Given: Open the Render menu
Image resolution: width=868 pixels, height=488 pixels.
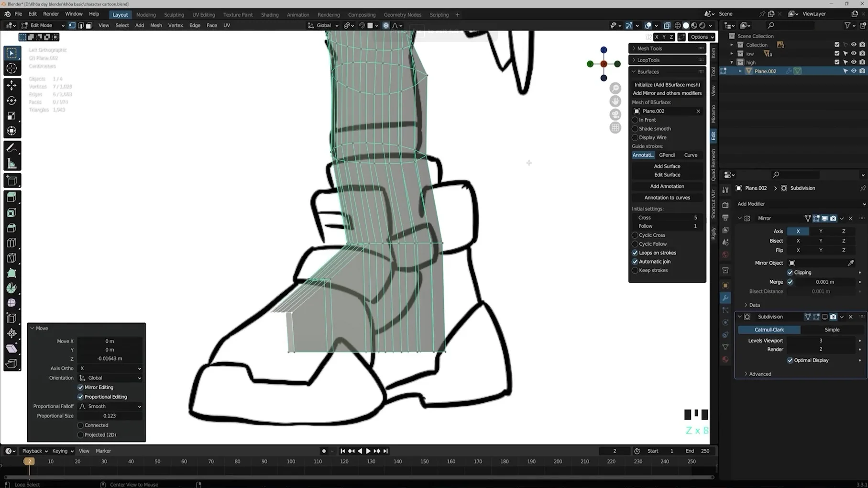Looking at the screenshot, I should click(x=51, y=14).
